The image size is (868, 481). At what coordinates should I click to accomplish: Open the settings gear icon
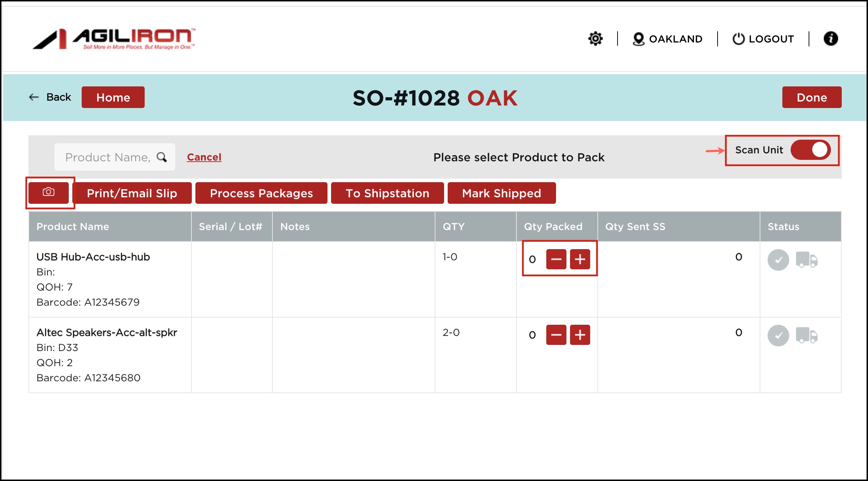595,39
